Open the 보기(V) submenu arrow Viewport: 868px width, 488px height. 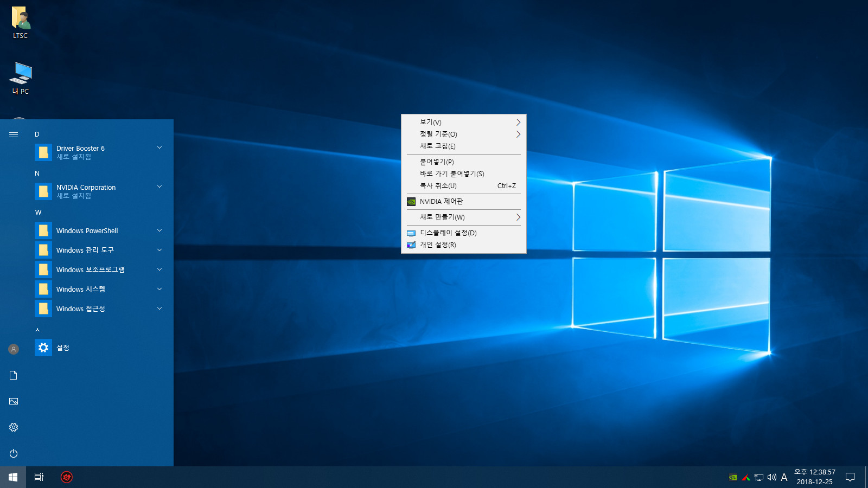(518, 123)
